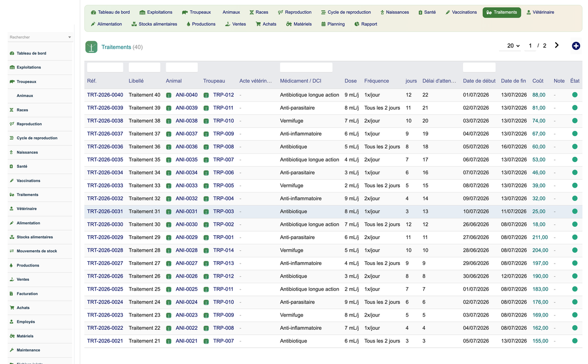Click animal icon beside ANI-0031
This screenshot has height=364, width=588.
(x=169, y=212)
